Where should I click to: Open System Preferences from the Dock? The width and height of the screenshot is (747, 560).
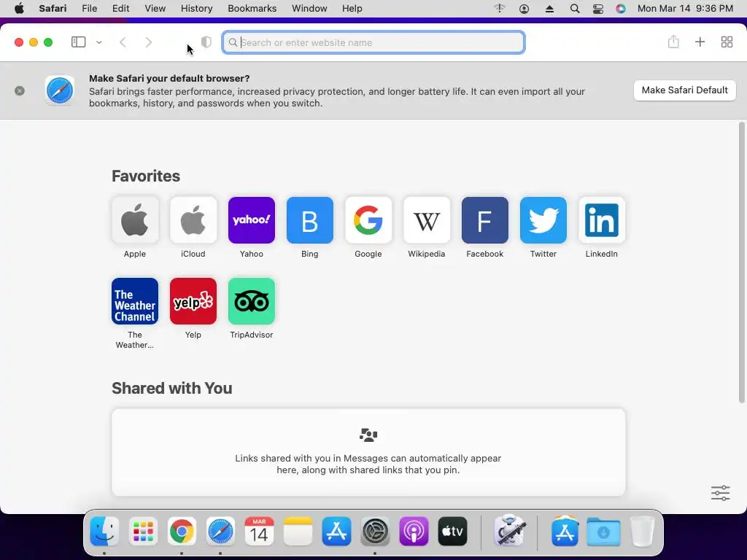pos(375,531)
